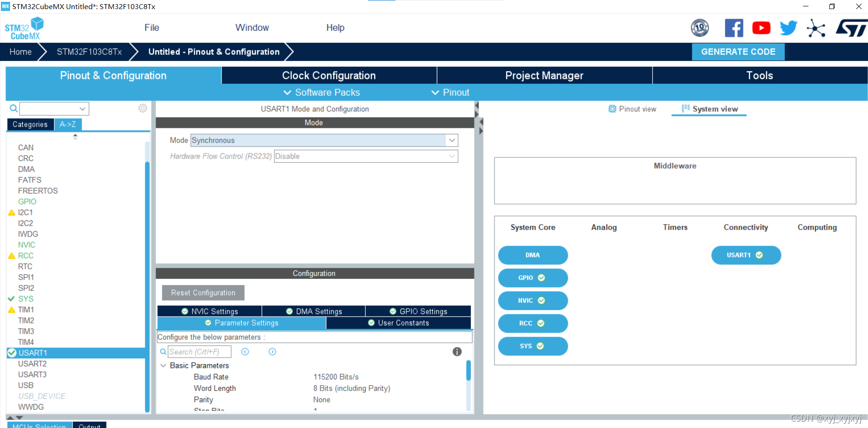Open the Help menu
The height and width of the screenshot is (428, 868).
[x=335, y=28]
